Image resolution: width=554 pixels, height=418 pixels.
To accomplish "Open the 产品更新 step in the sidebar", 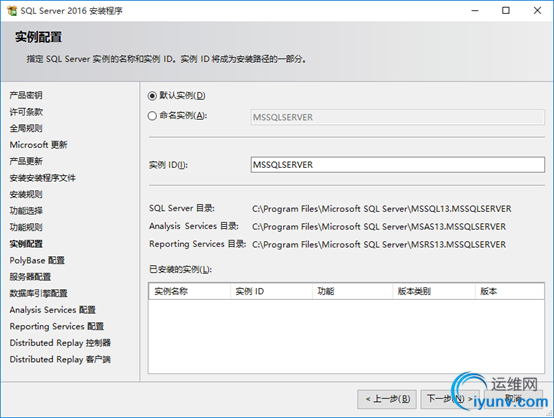I will 26,161.
